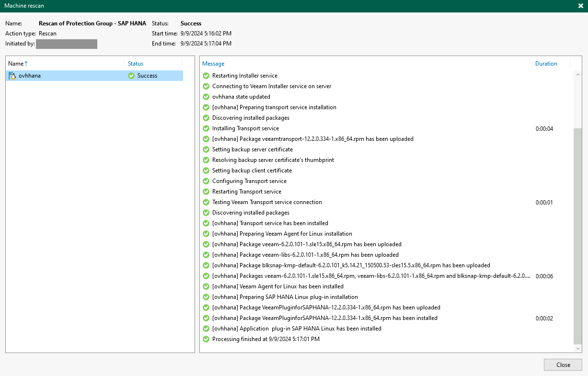Select the Testing Veeam Transport service connection entry
Viewport: 588px width, 376px height.
click(267, 202)
